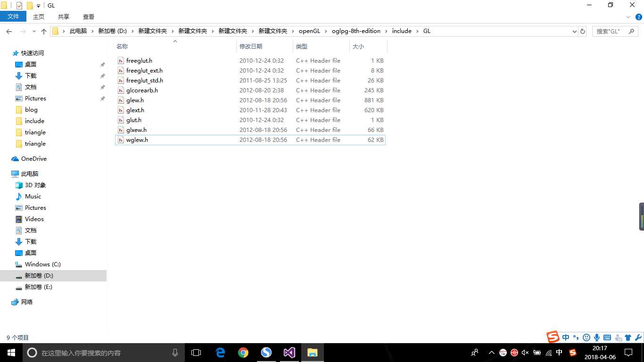Viewport: 644px width, 362px height.
Task: Navigate to 新加卷 (D:) in breadcrumb
Action: point(113,31)
